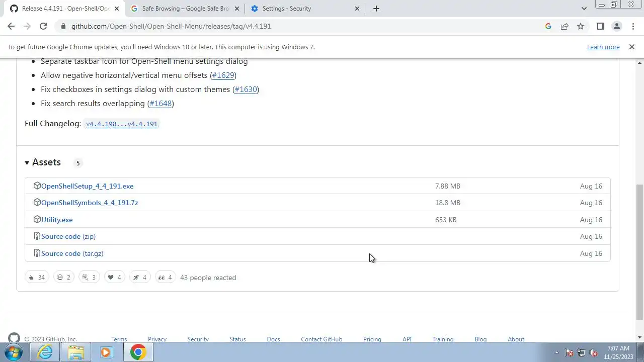Image resolution: width=644 pixels, height=362 pixels.
Task: View site information lock icon
Action: point(63,26)
